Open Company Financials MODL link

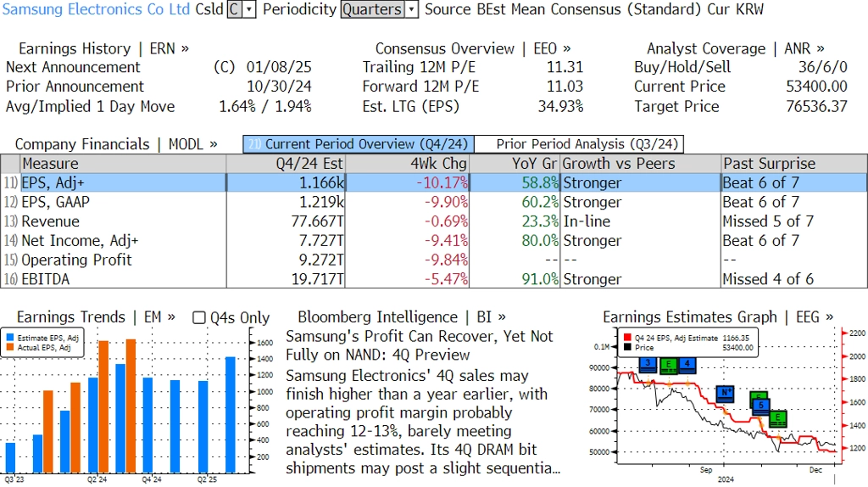point(115,144)
